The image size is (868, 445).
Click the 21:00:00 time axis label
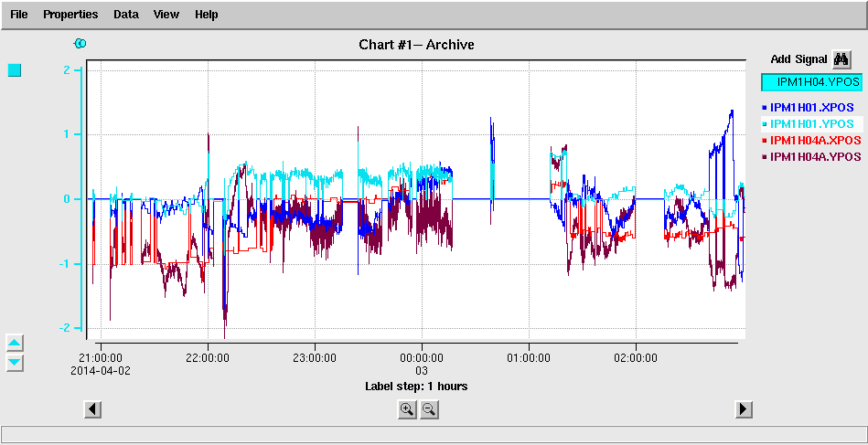[101, 358]
